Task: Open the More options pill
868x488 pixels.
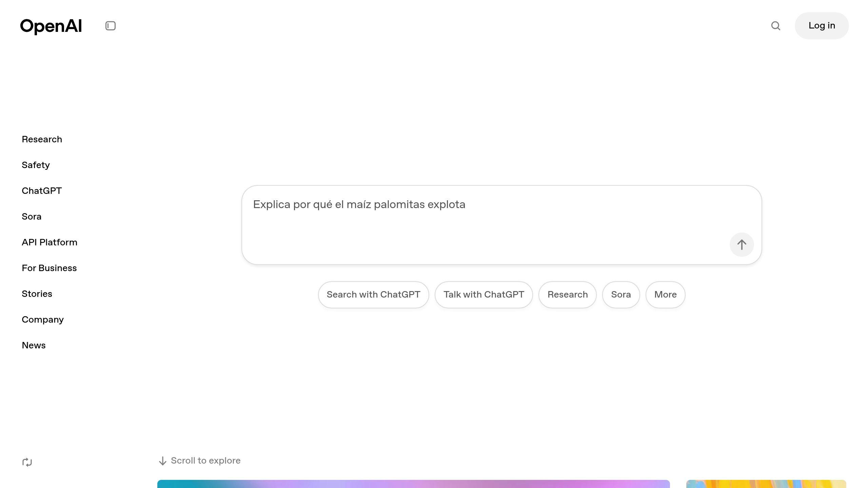Action: click(665, 294)
